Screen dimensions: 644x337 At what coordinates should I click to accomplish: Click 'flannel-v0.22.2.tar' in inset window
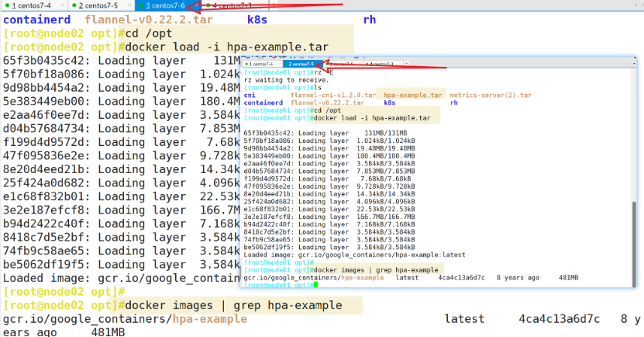click(x=328, y=103)
